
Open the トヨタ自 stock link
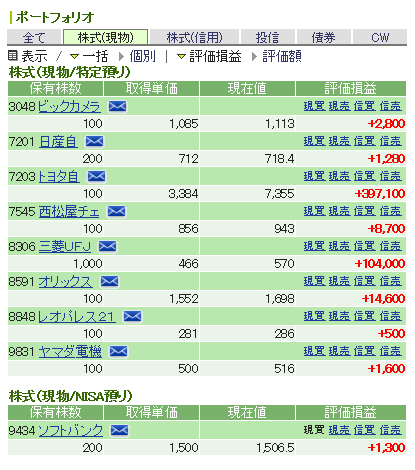pos(59,177)
